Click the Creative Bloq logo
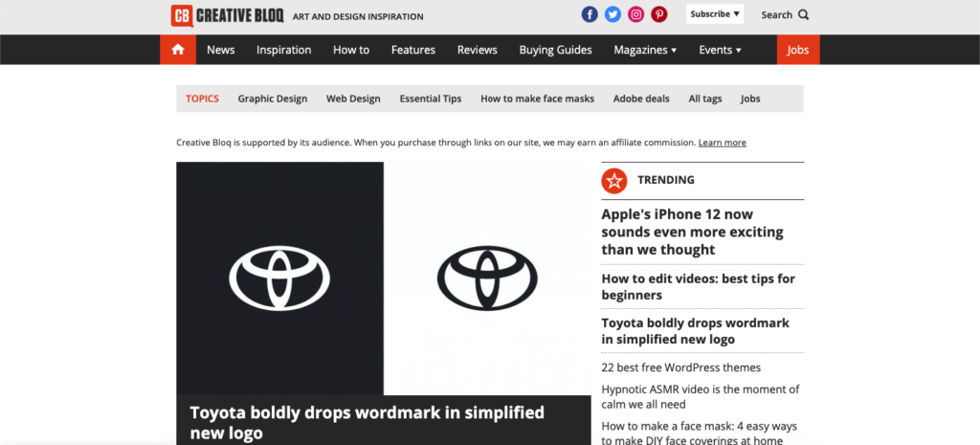Viewport: 980px width, 445px height. point(227,15)
